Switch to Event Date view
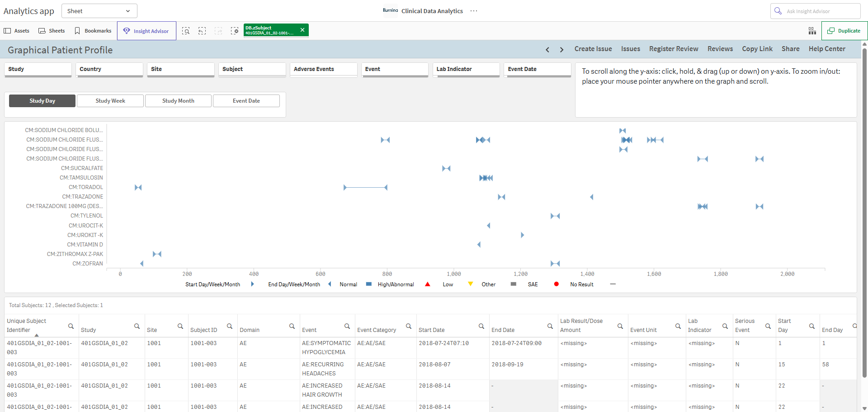 pos(246,101)
